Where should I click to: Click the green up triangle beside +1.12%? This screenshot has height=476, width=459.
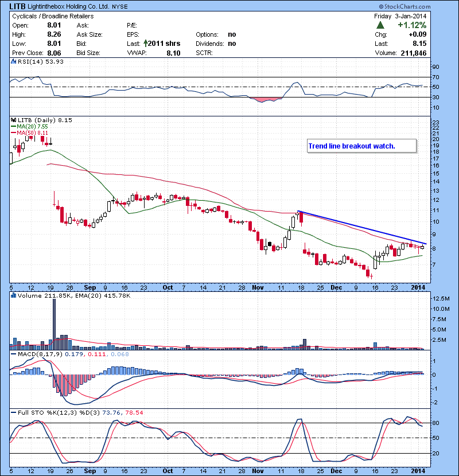[380, 25]
